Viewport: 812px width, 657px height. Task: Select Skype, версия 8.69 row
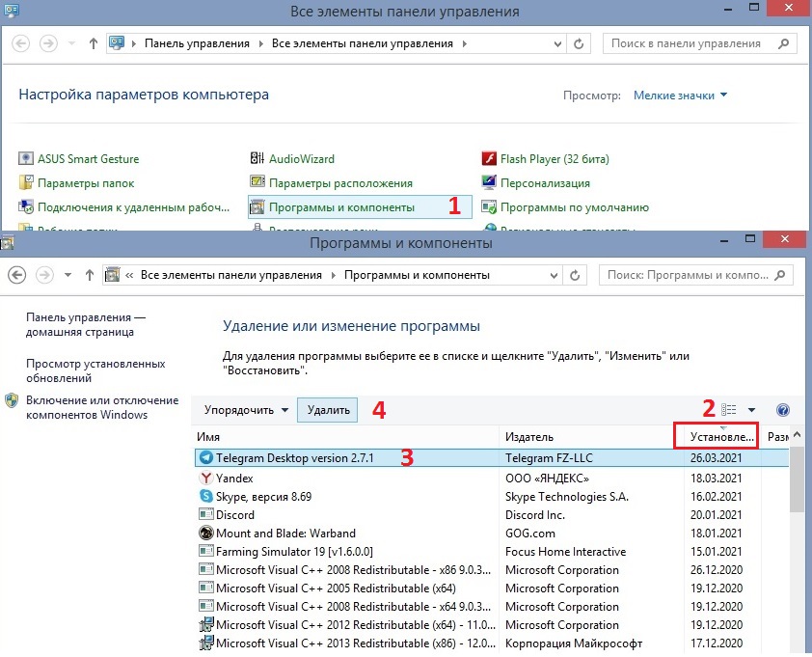(x=492, y=497)
